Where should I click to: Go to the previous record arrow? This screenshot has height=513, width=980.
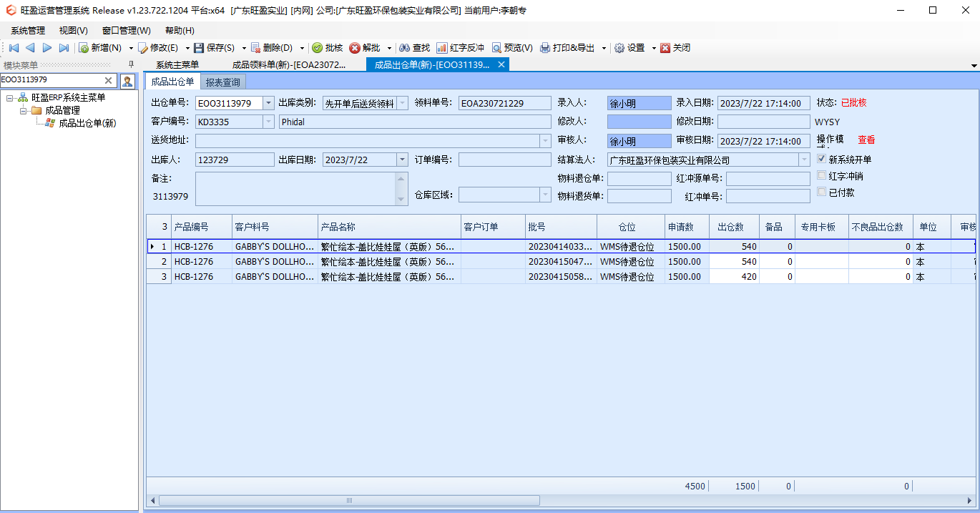point(30,48)
